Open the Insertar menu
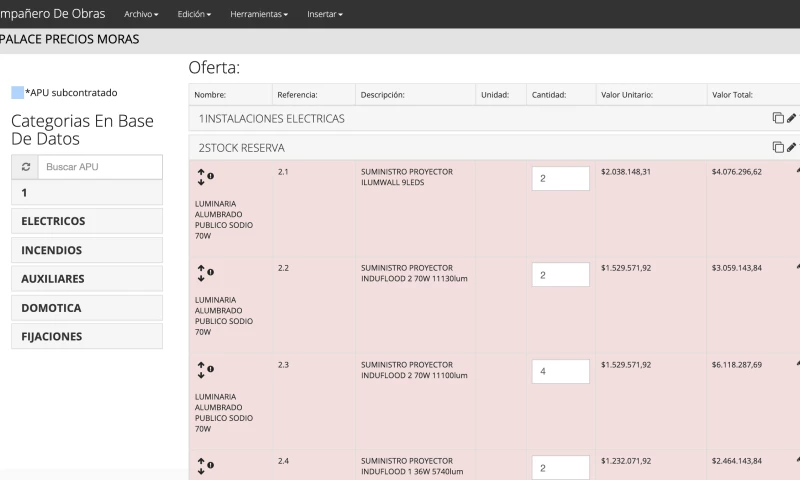This screenshot has width=800, height=480. pos(324,14)
